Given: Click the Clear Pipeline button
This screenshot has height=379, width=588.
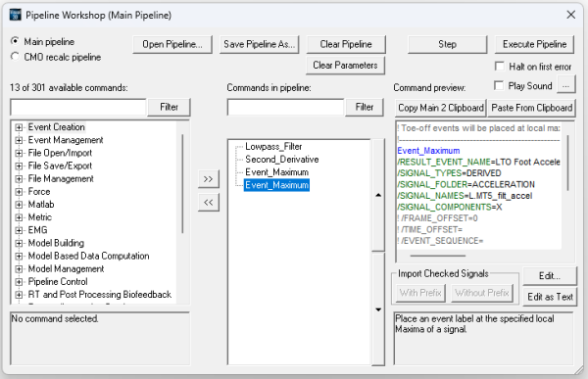Looking at the screenshot, I should click(346, 44).
